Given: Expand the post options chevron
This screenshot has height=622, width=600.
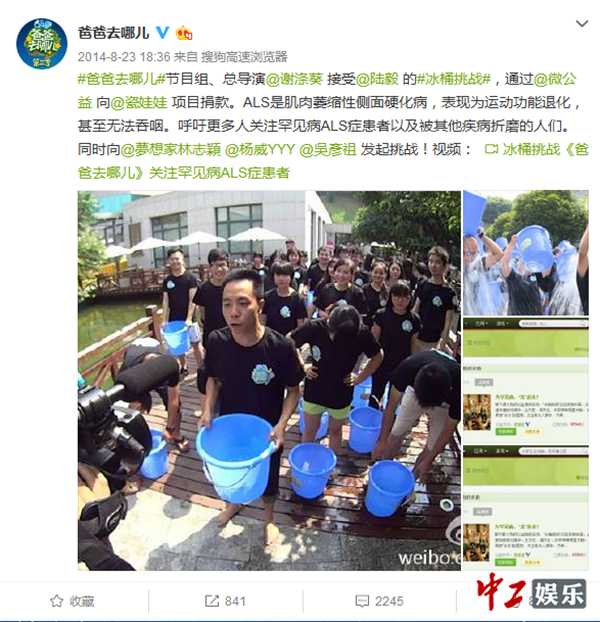Looking at the screenshot, I should [x=581, y=24].
